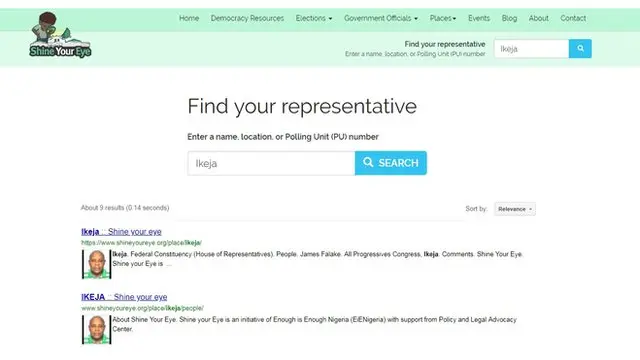Open the 'Ikeja :: Shine your eye' result
640x360 pixels.
121,232
